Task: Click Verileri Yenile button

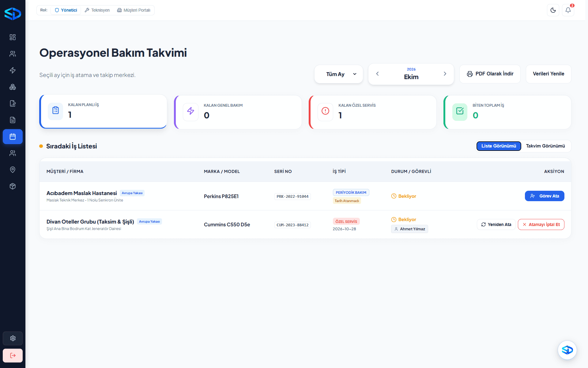Action: (x=548, y=74)
